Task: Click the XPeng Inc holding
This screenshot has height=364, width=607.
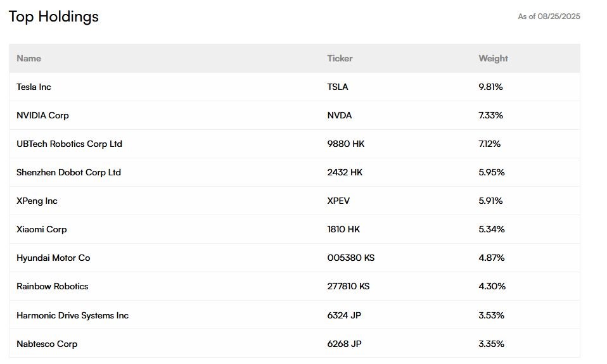Action: click(x=37, y=201)
